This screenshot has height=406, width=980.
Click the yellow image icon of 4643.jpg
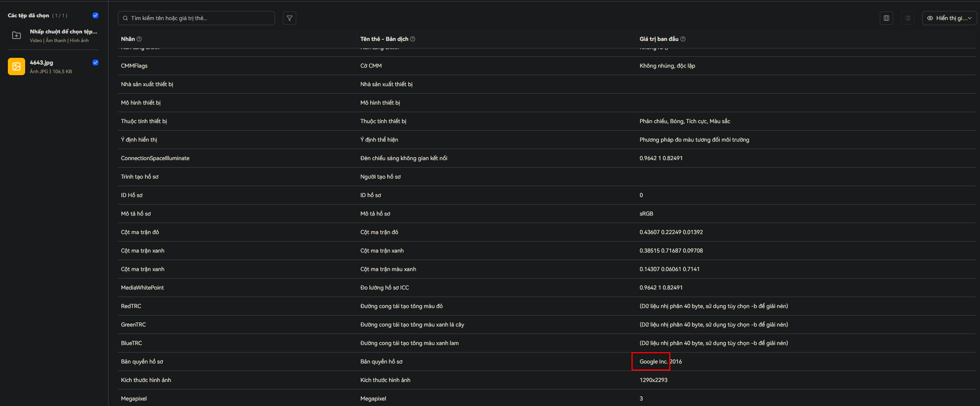(17, 66)
